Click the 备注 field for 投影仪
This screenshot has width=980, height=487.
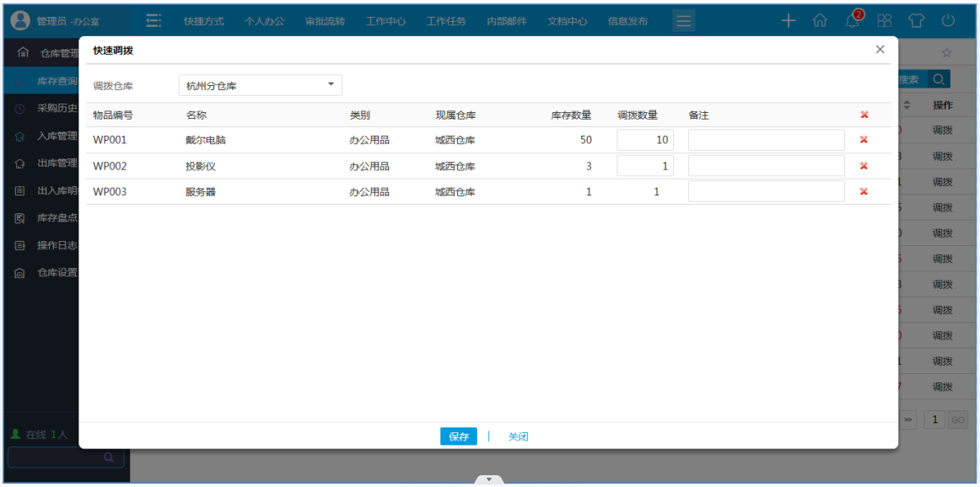pos(766,166)
